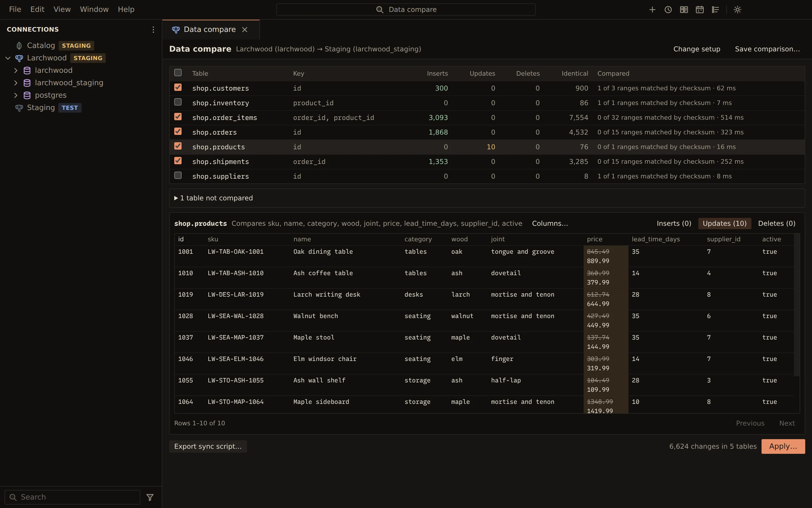Toggle light theme with the sun icon
Viewport: 812px width, 508px height.
[737, 9]
